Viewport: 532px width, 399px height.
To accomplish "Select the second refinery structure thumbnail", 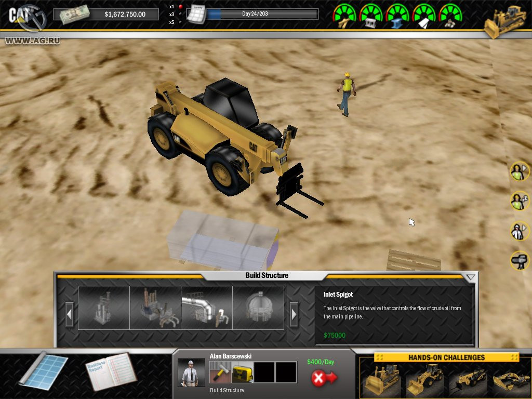I will (x=155, y=308).
